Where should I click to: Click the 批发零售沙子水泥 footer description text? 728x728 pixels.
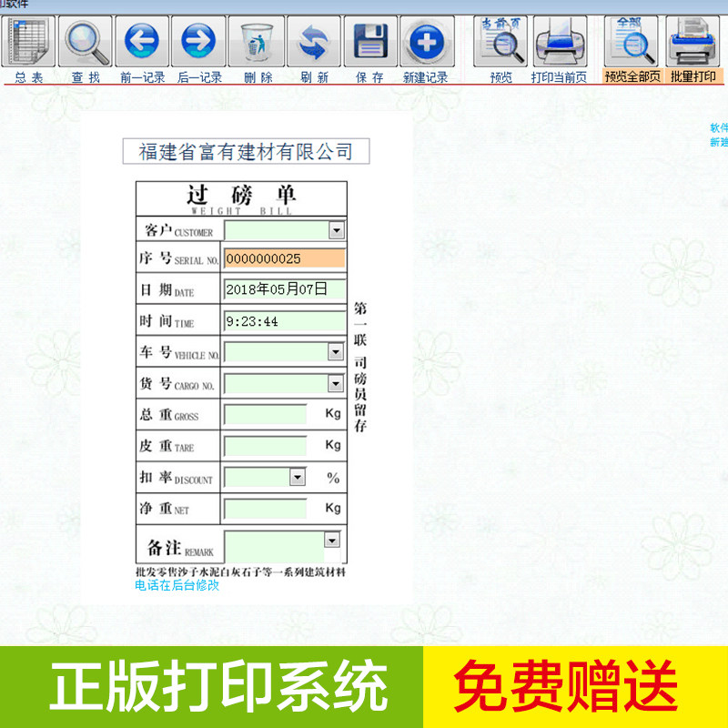coord(240,571)
